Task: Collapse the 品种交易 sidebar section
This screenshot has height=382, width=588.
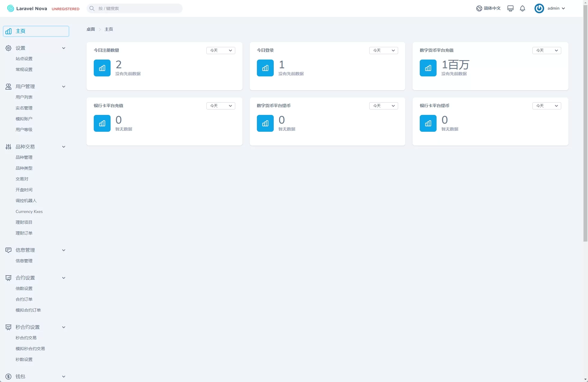Action: point(64,147)
